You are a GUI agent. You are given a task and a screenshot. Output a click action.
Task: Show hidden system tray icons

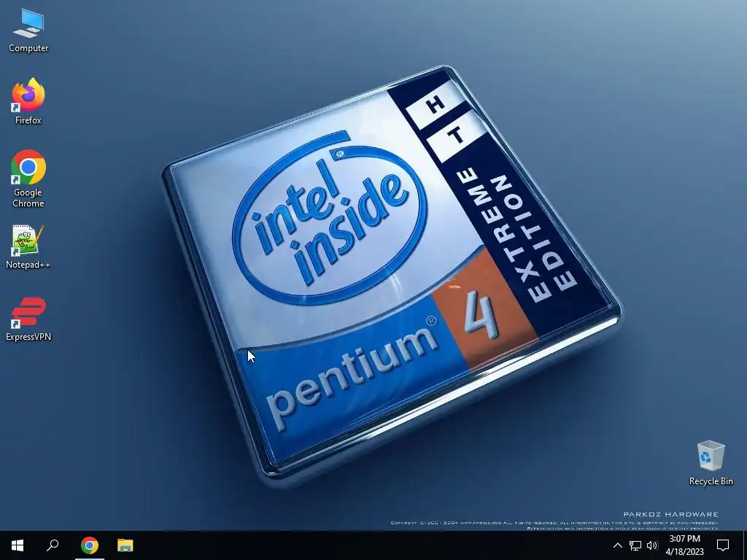[617, 545]
